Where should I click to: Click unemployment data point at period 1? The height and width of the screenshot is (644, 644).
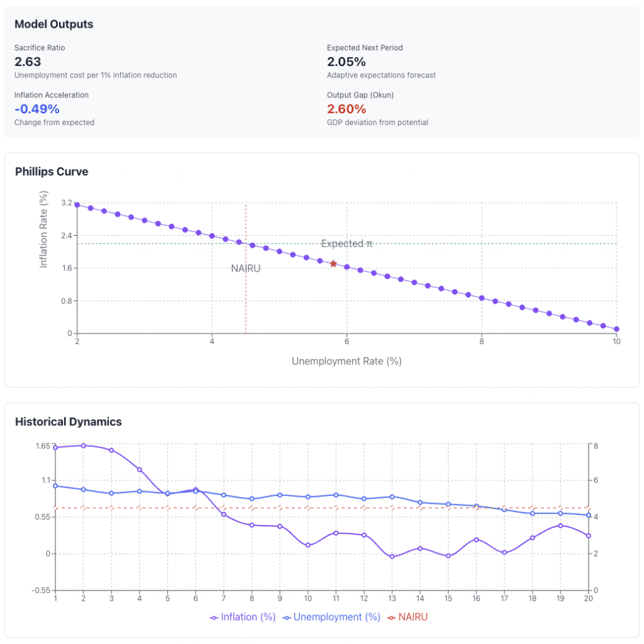pyautogui.click(x=55, y=486)
